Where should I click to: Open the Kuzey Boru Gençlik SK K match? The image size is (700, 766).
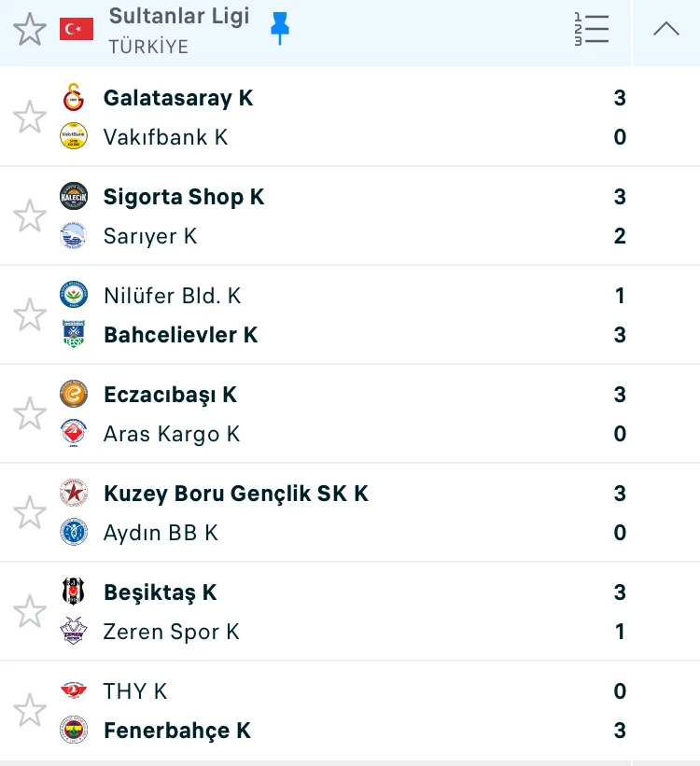(236, 494)
